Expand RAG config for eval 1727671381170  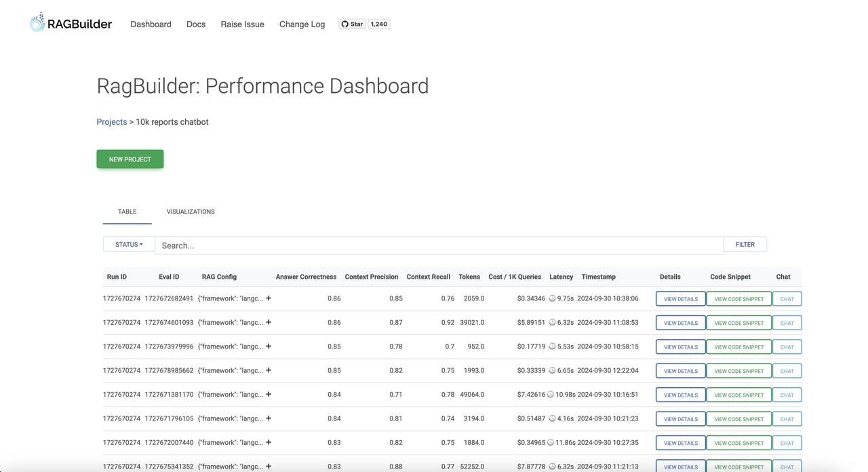tap(269, 394)
